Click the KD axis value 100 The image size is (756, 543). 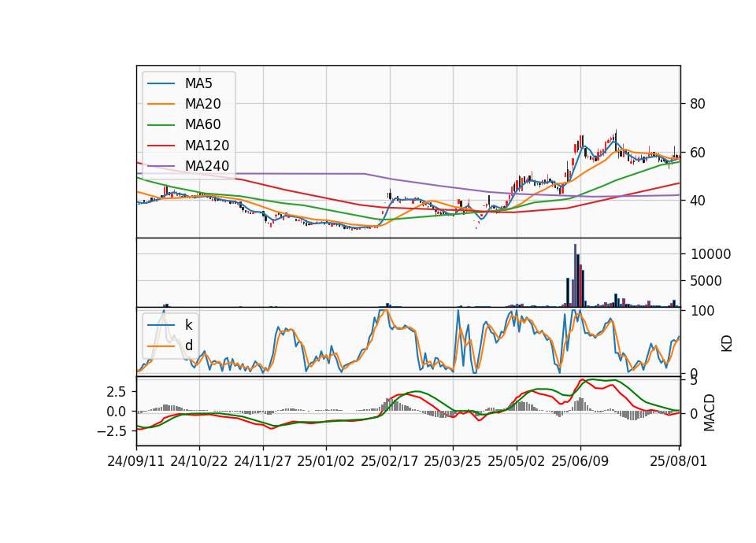(702, 311)
